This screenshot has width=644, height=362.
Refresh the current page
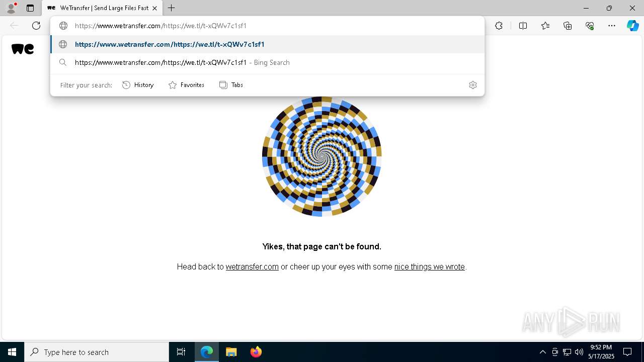[36, 26]
